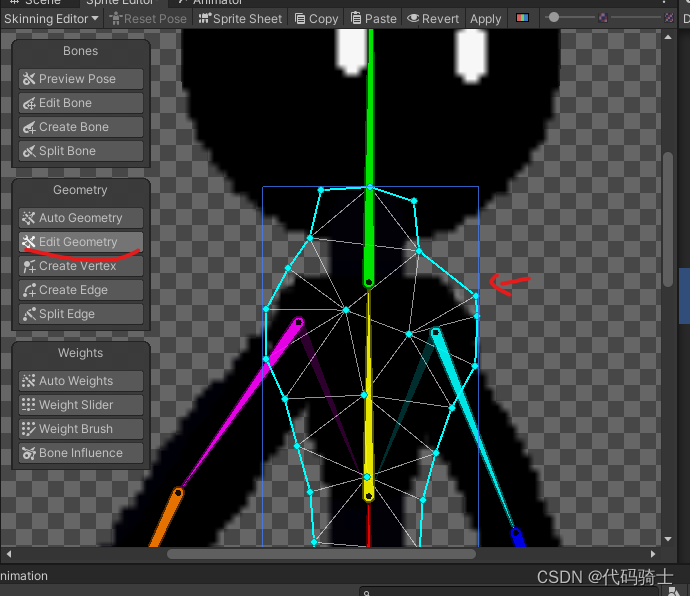Adjust the first toolbar slider handle

click(x=554, y=18)
